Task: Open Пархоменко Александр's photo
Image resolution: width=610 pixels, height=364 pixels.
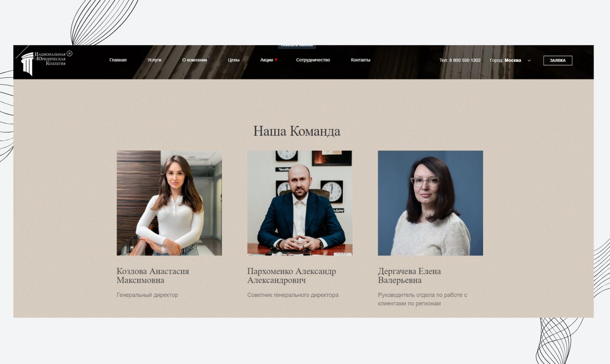Action: tap(300, 203)
